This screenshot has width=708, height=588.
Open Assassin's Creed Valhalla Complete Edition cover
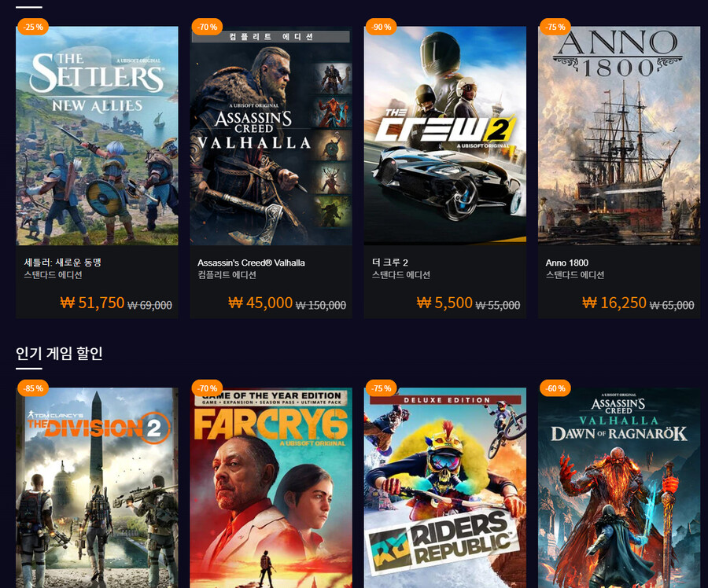click(x=271, y=136)
